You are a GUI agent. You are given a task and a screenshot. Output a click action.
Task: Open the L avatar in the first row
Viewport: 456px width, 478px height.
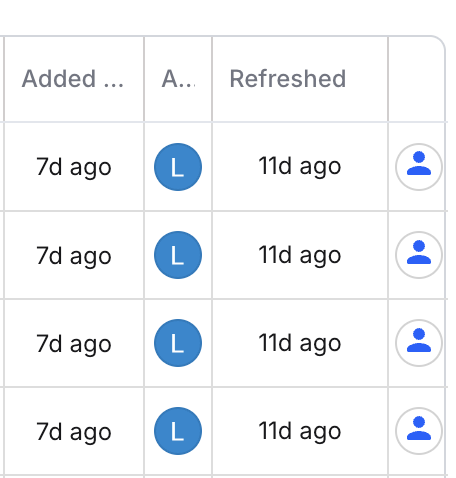pos(178,167)
